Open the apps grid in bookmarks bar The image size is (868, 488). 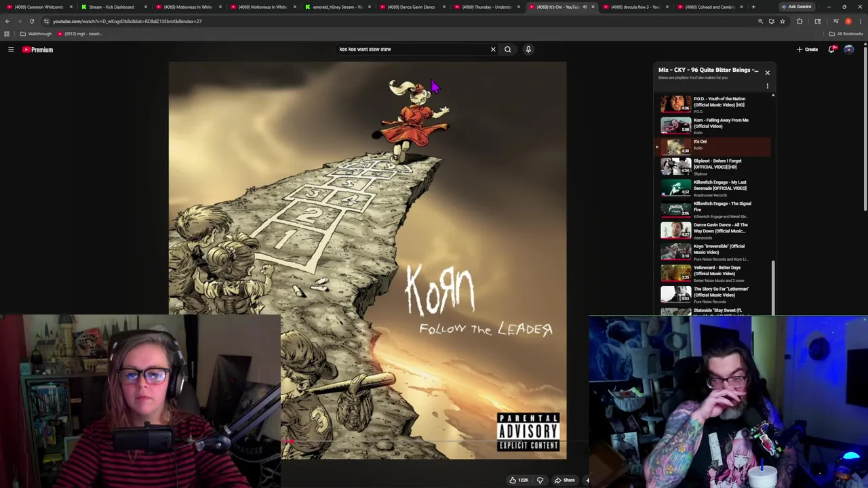pyautogui.click(x=7, y=34)
